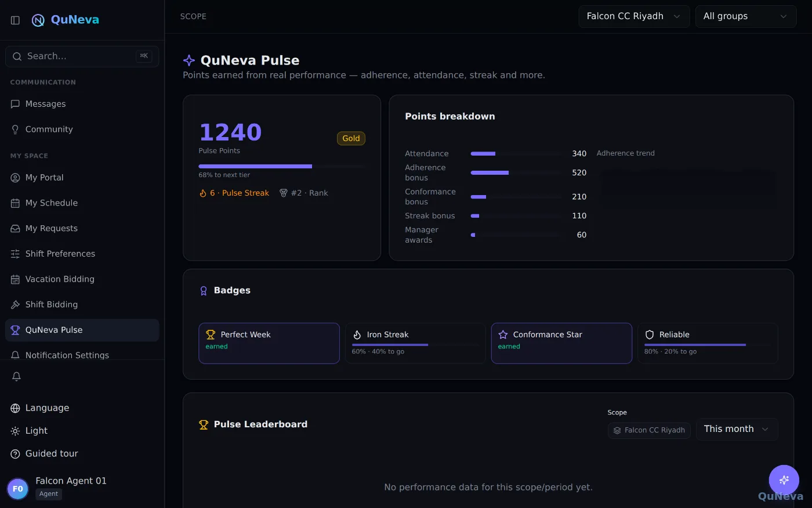Screen dimensions: 812x508
Task: Click the Gold tier badge
Action: pos(351,138)
